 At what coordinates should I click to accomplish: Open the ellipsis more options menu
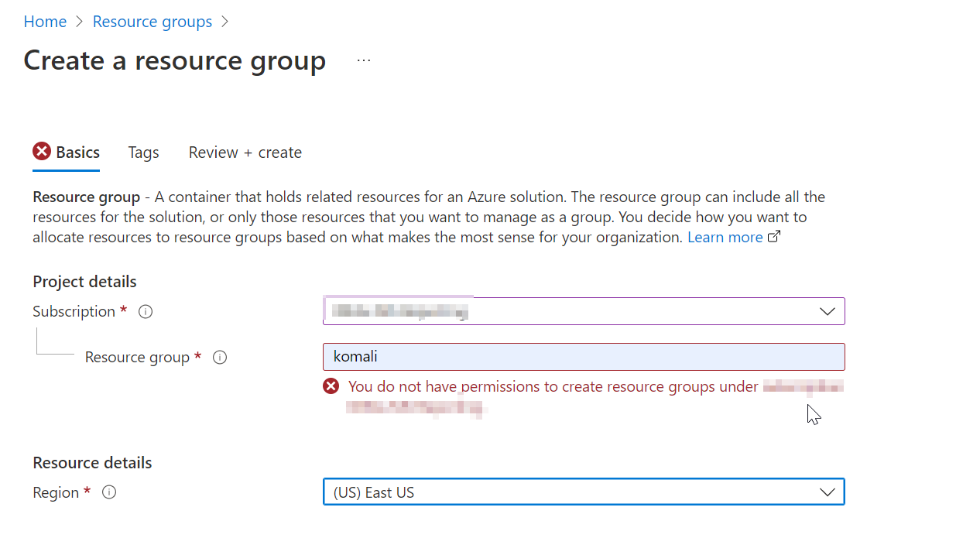click(x=364, y=60)
